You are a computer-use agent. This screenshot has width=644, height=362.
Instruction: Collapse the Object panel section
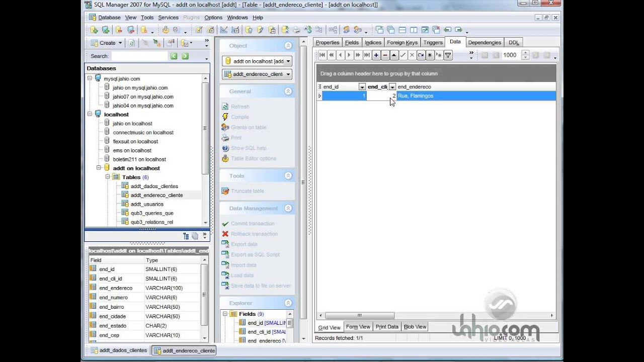point(288,46)
